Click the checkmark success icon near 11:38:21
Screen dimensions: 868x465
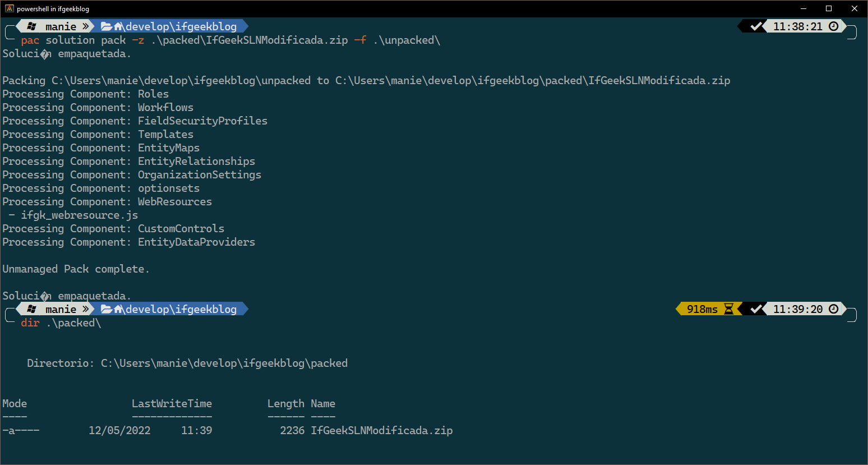click(x=757, y=26)
